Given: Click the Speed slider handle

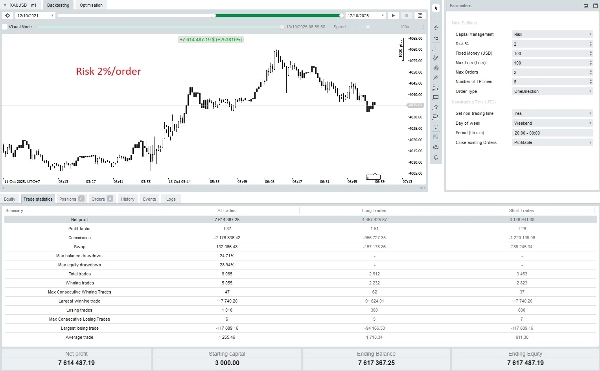Looking at the screenshot, I should click(x=368, y=27).
